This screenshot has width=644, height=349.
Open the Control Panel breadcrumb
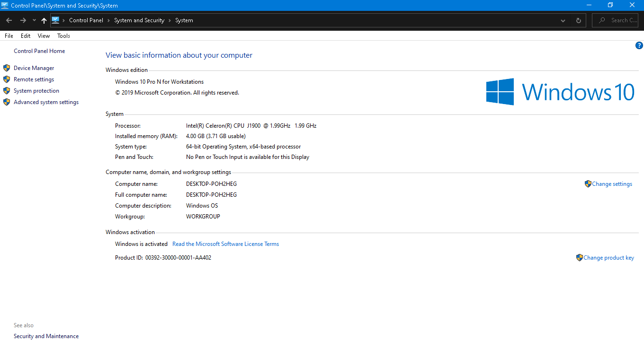[86, 20]
